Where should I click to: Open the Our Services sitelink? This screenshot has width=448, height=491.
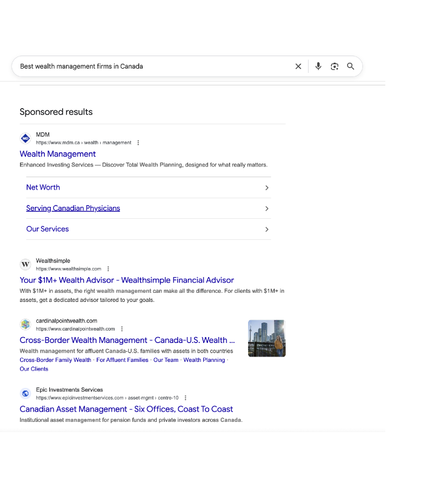(x=48, y=229)
